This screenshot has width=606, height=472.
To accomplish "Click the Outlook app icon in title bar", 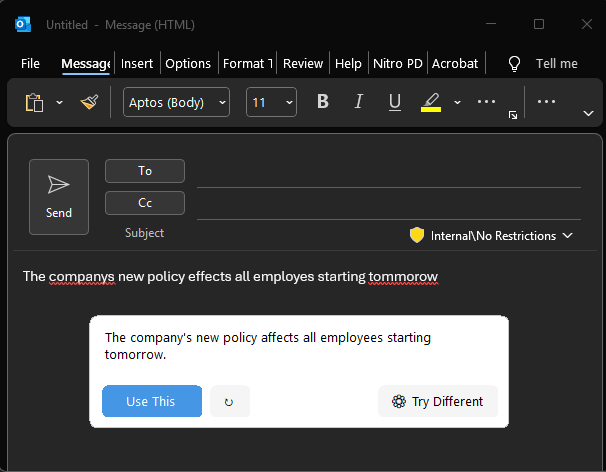I will tap(23, 25).
